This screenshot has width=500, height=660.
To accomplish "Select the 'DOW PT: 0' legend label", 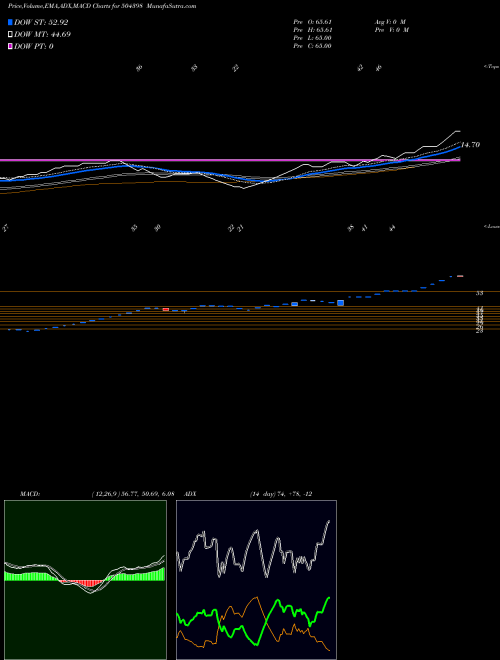I will pyautogui.click(x=34, y=46).
